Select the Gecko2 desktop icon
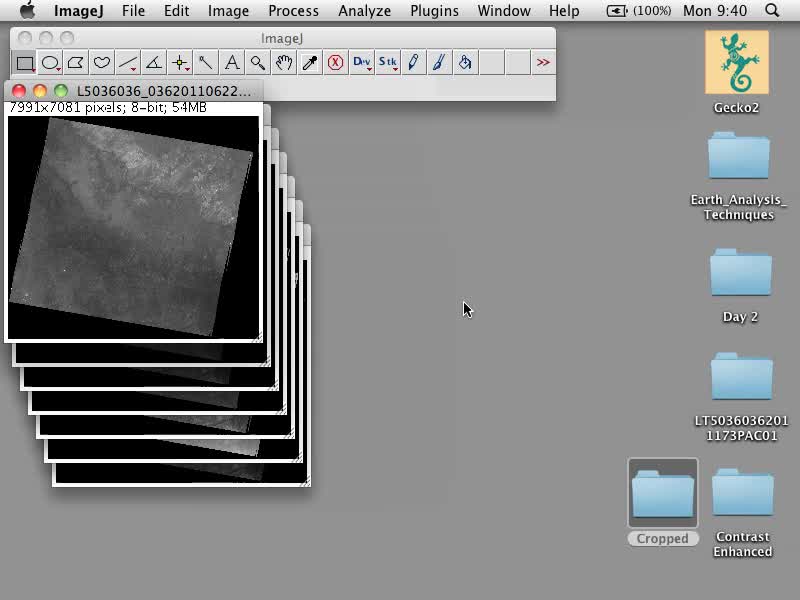Viewport: 800px width, 600px height. pos(737,62)
